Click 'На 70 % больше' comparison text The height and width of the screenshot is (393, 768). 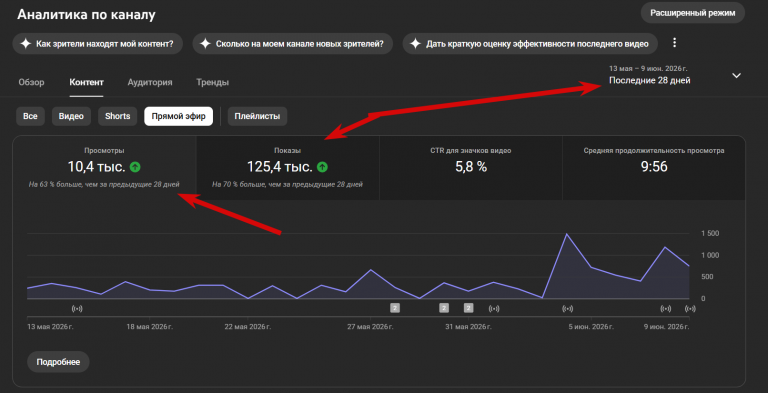[x=288, y=185]
